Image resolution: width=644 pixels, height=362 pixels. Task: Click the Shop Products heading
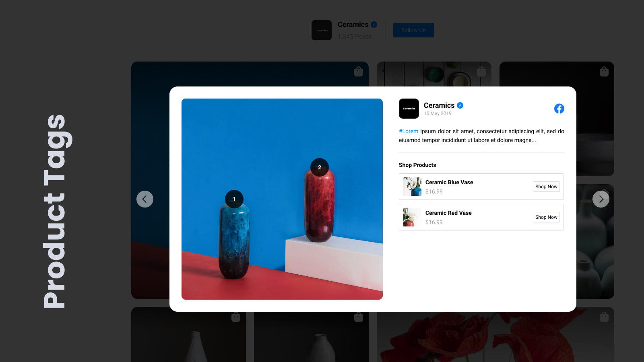(x=417, y=165)
